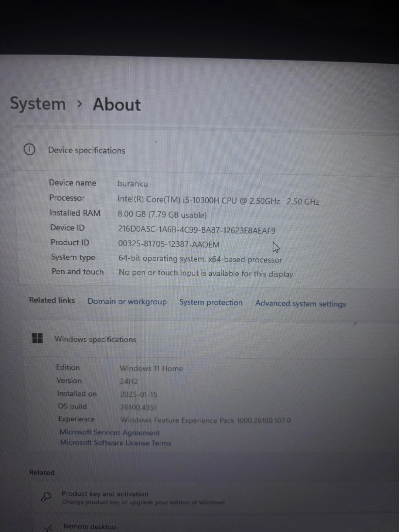
Task: Click the Related links label
Action: click(x=52, y=300)
